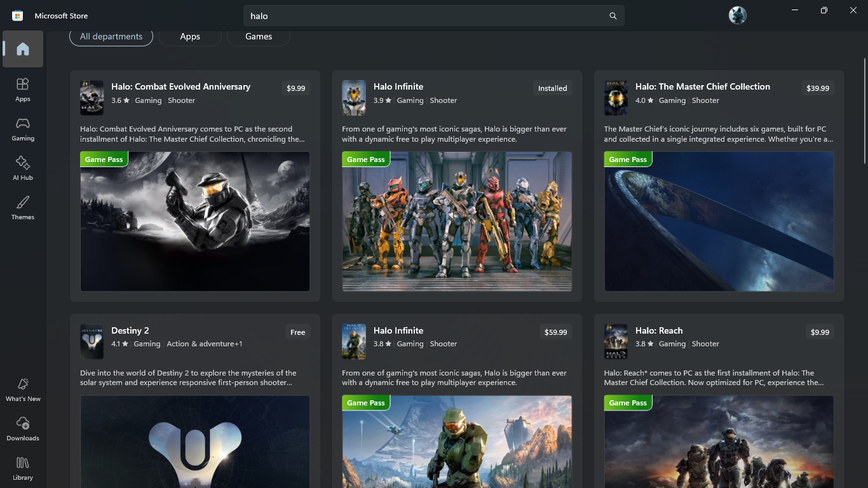This screenshot has width=868, height=488.
Task: Click the Destiny 2 box art icon
Action: tap(92, 342)
